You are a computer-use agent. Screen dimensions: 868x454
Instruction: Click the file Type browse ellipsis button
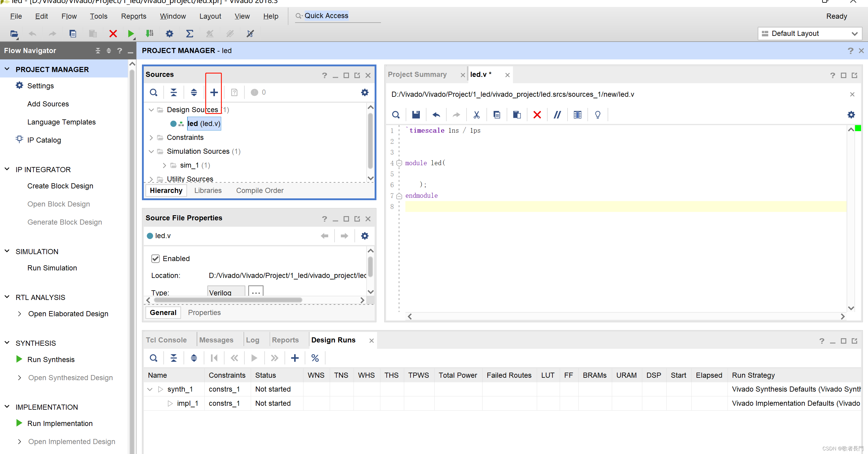(256, 292)
